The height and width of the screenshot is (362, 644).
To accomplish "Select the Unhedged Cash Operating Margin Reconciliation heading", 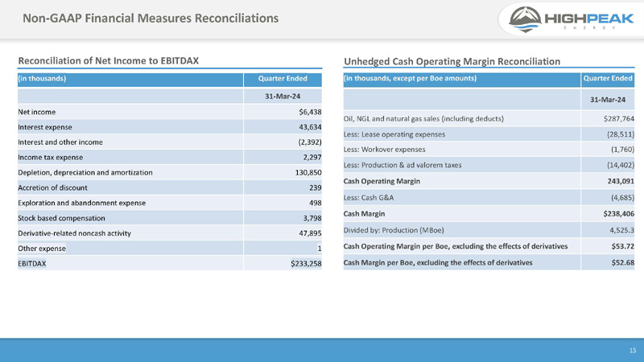I will [x=452, y=61].
